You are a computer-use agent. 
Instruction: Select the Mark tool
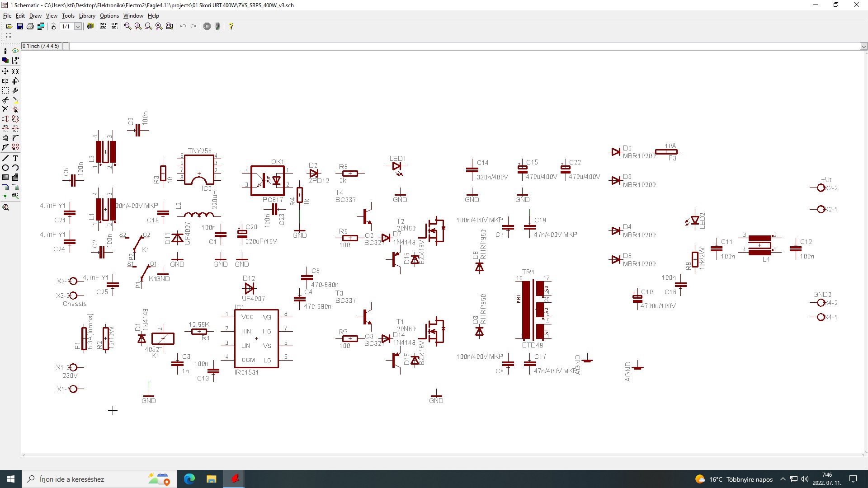click(15, 60)
